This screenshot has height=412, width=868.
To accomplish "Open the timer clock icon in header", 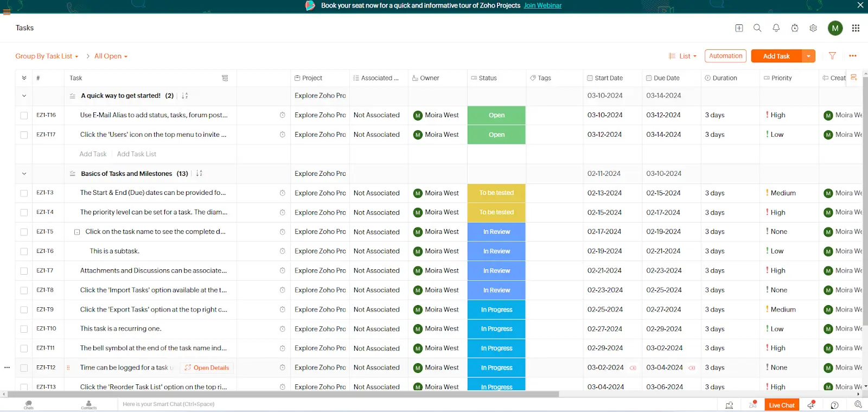I will pos(795,28).
